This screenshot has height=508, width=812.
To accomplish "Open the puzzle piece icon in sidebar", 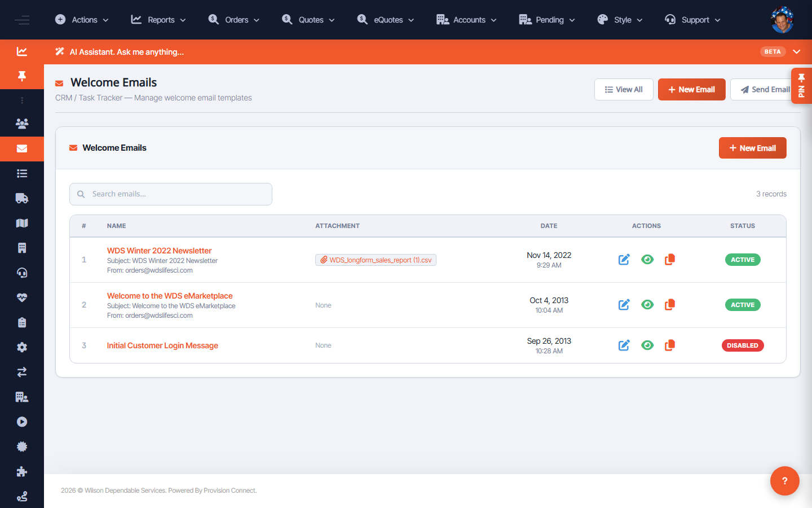I will pos(22,471).
